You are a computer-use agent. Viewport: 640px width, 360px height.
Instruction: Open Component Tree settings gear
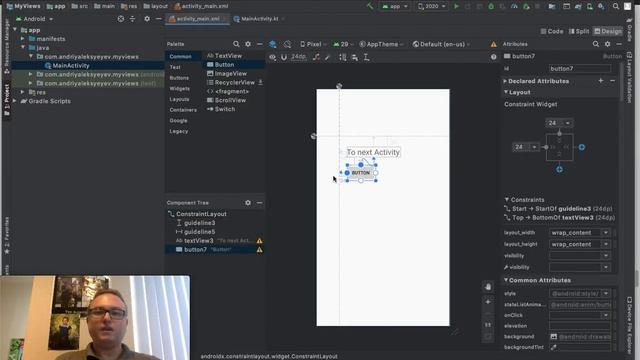click(x=248, y=202)
